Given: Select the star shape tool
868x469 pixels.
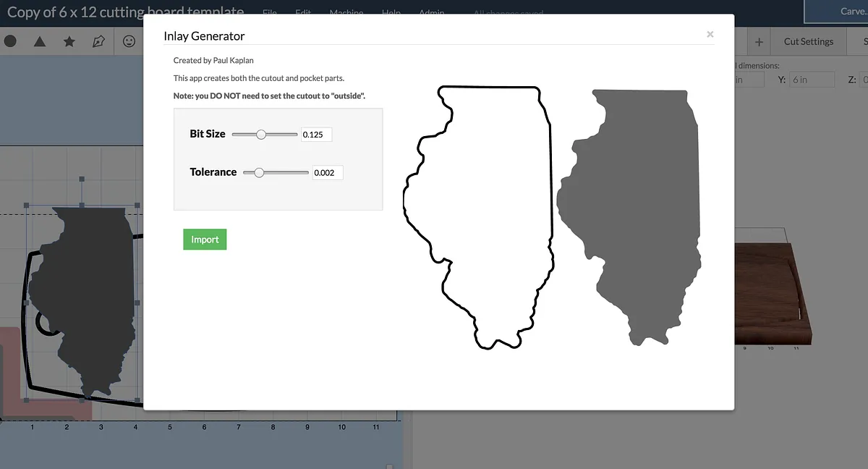Looking at the screenshot, I should [x=69, y=42].
